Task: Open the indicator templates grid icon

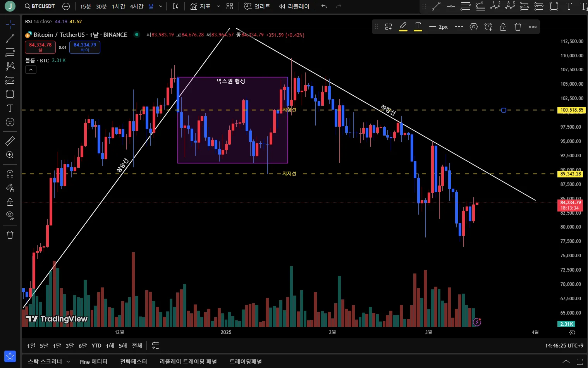Action: click(x=230, y=6)
